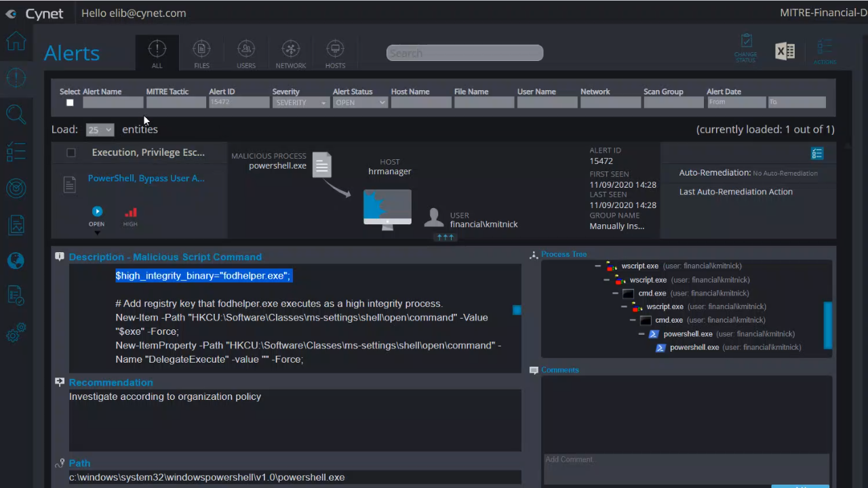The width and height of the screenshot is (868, 488).
Task: Click the Add Comment text box
Action: pyautogui.click(x=686, y=468)
